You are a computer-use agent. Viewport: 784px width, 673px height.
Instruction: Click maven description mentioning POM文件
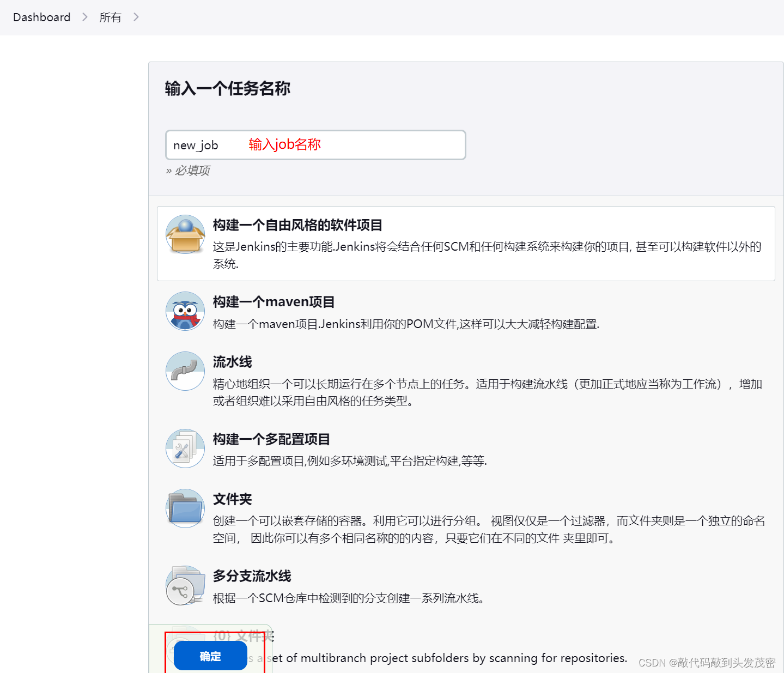point(406,324)
